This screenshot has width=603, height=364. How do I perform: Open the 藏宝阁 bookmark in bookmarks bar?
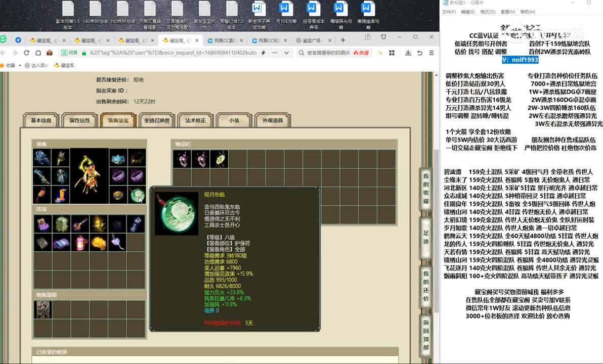[64, 65]
